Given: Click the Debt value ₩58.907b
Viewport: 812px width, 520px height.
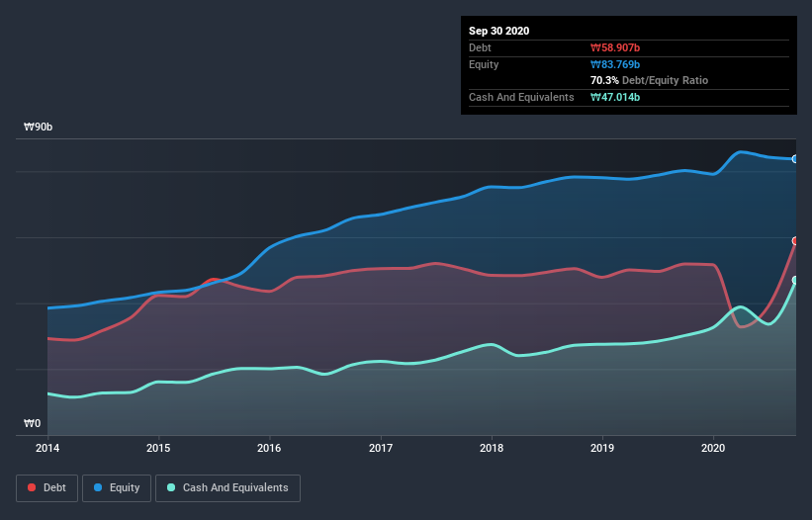Looking at the screenshot, I should pos(615,47).
